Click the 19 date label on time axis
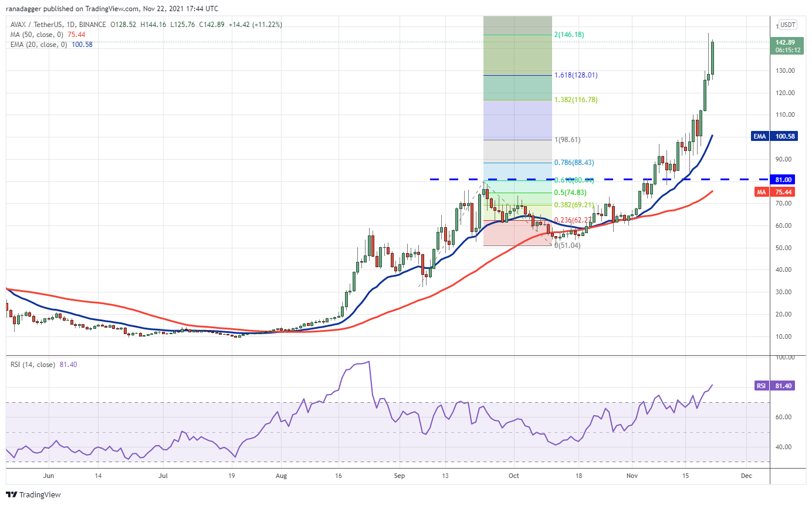This screenshot has height=505, width=812. click(x=232, y=476)
